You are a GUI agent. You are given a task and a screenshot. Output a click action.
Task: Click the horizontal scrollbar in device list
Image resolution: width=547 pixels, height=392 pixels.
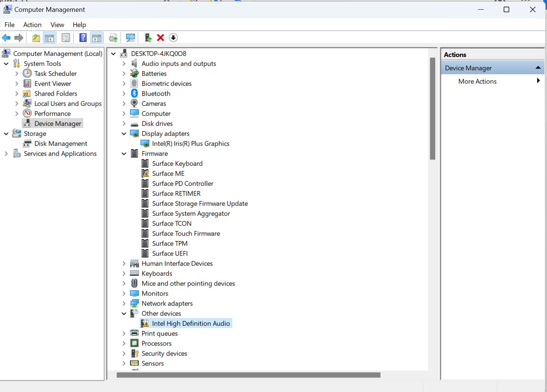[x=248, y=375]
